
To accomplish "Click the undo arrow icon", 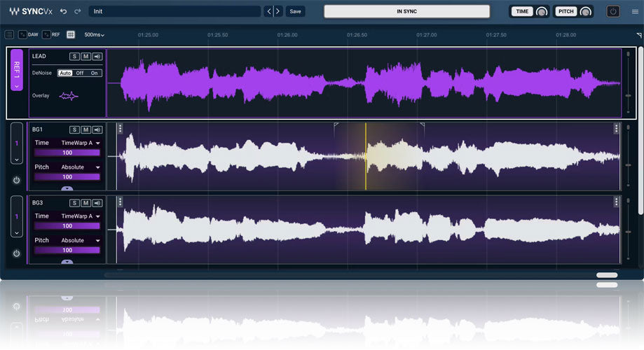I will coord(63,11).
